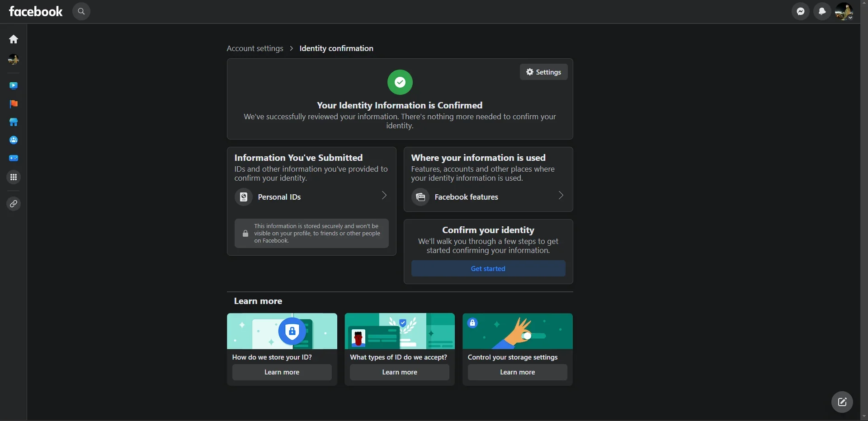
Task: Open the account profile picture menu
Action: [844, 11]
